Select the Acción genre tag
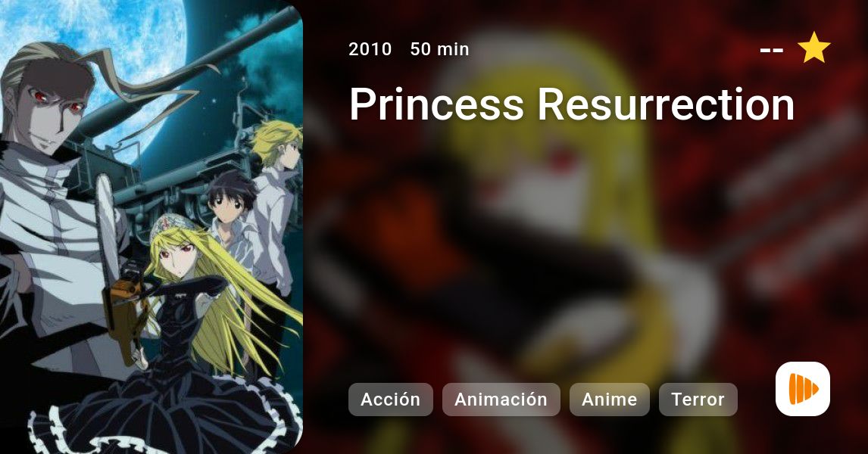Screen dimensions: 868x454 click(x=390, y=400)
